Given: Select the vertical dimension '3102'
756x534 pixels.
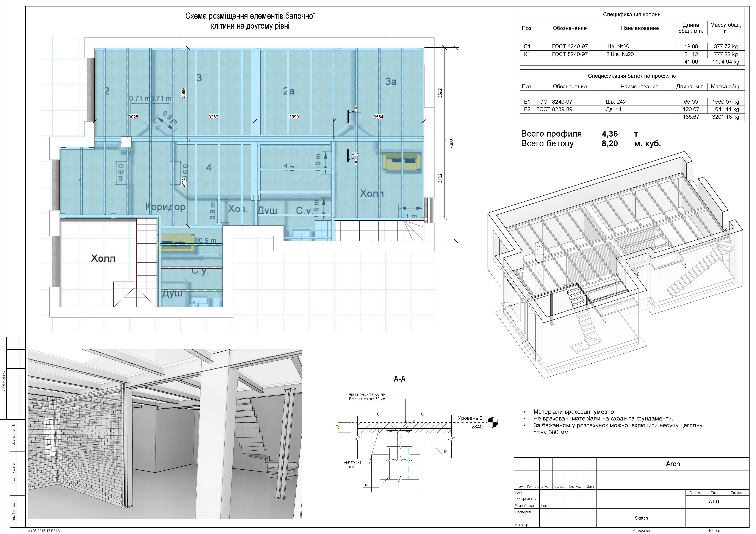Looking at the screenshot, I should coord(440,178).
